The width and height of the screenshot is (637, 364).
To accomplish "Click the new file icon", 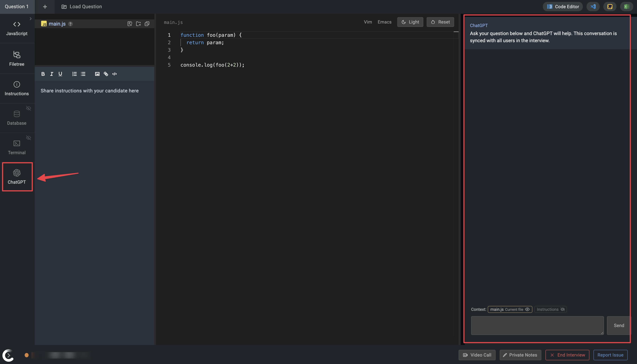I will click(130, 24).
